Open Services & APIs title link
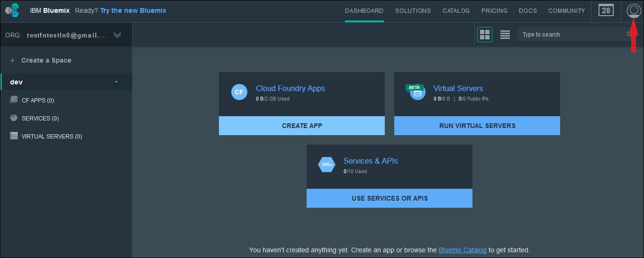 click(371, 161)
